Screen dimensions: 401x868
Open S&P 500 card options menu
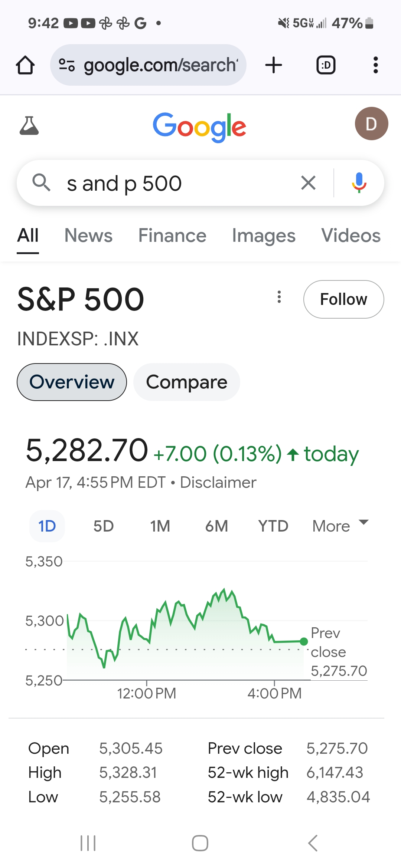[279, 297]
